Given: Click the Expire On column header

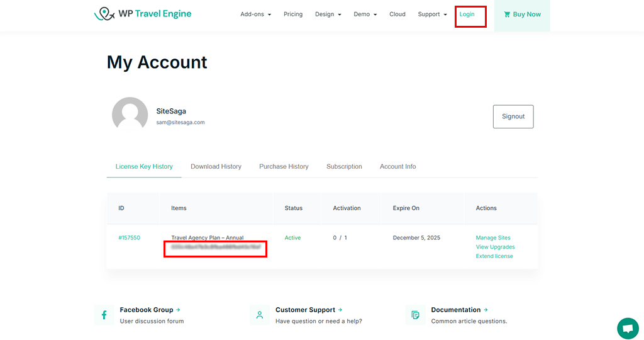Looking at the screenshot, I should tap(406, 208).
